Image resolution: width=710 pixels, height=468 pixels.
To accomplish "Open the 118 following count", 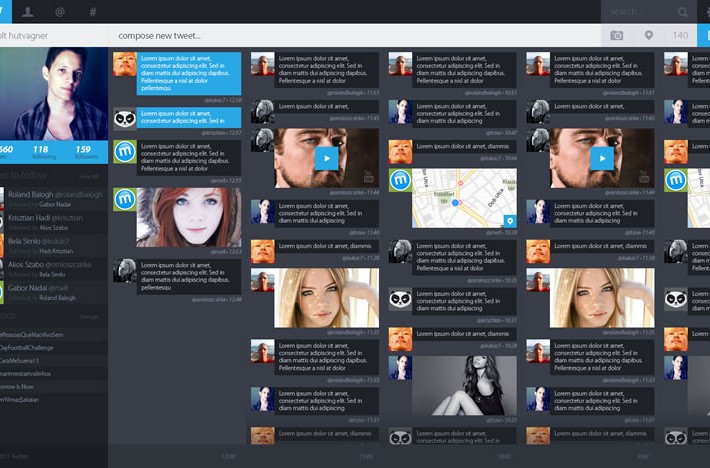I will pos(41,152).
